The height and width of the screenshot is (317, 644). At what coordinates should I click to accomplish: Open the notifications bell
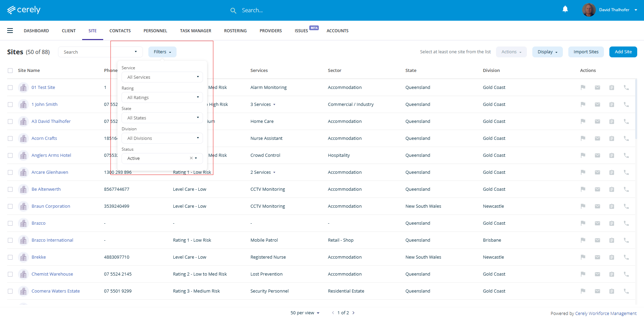(x=565, y=9)
